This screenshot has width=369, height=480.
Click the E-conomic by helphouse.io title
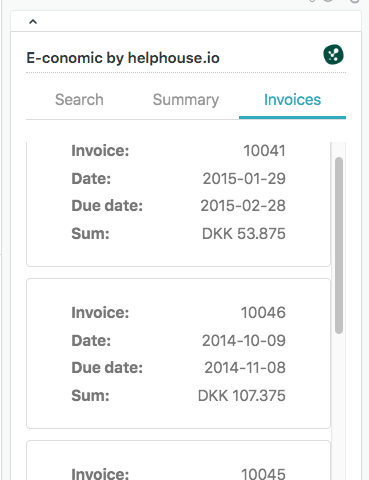tap(123, 58)
